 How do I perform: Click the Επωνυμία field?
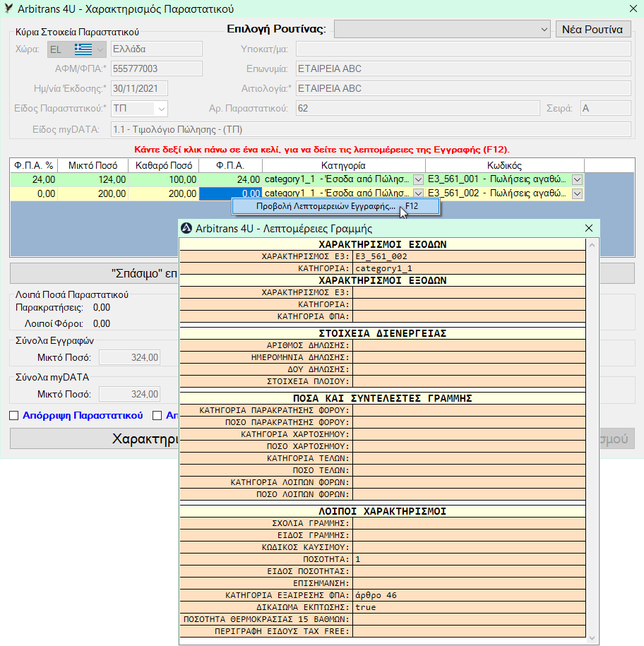click(463, 68)
